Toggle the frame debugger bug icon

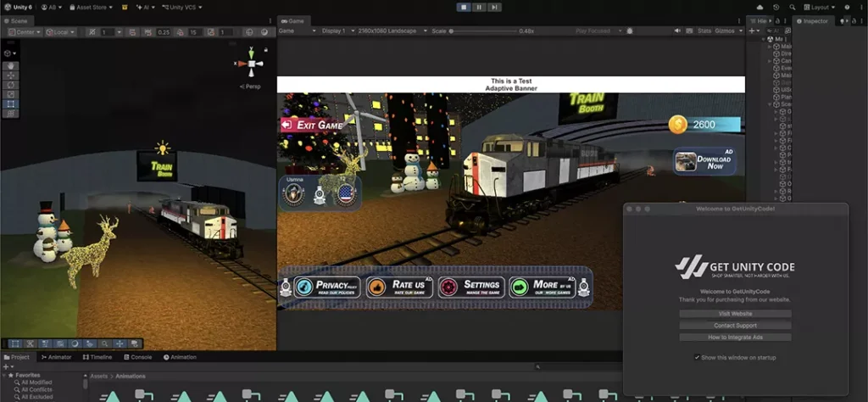point(630,31)
